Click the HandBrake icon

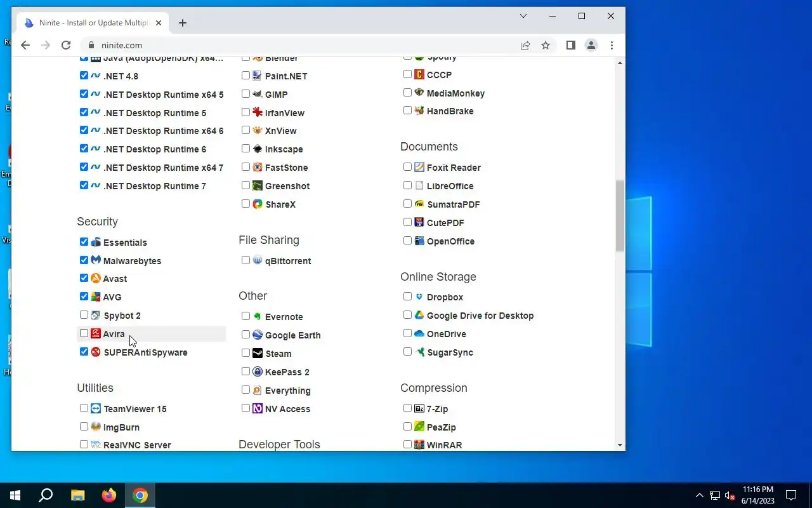pyautogui.click(x=419, y=110)
